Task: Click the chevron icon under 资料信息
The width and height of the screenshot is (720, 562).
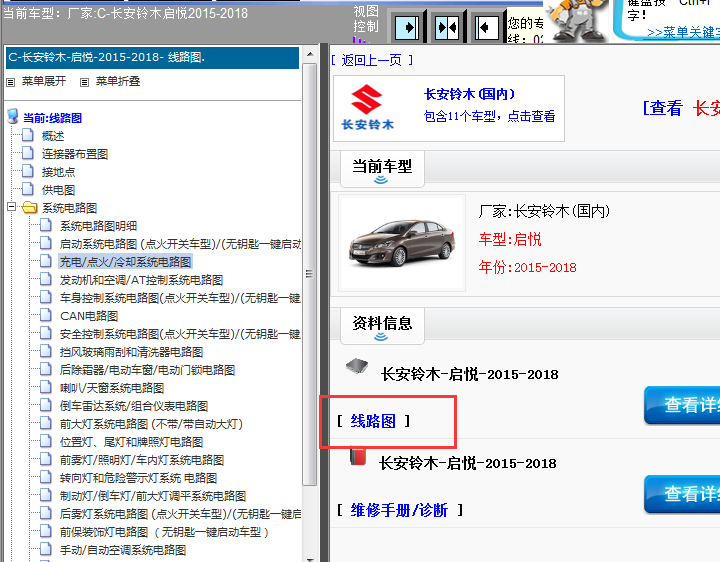Action: click(x=381, y=337)
